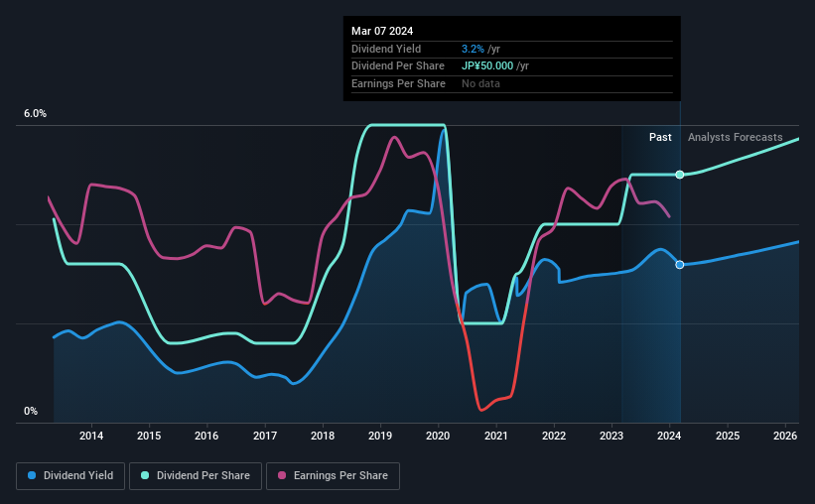Click the 2025 x-axis label
The height and width of the screenshot is (504, 815).
pyautogui.click(x=728, y=436)
